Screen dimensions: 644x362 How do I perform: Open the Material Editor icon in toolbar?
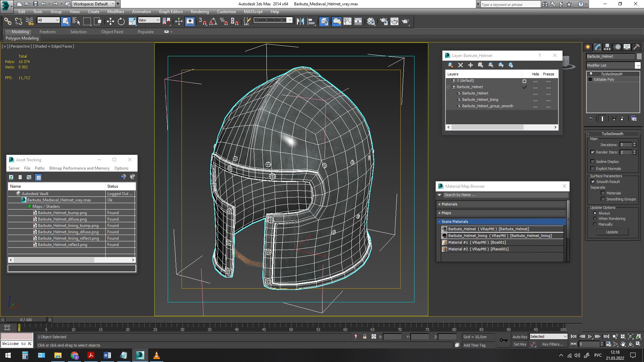pos(371,21)
